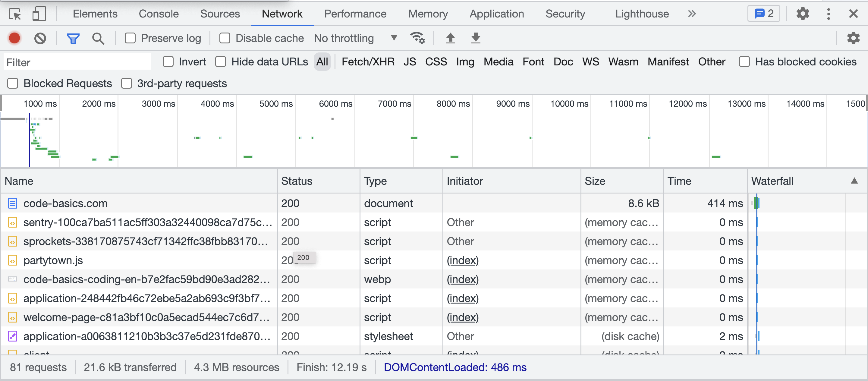The image size is (868, 381).
Task: Click the Filter text input field
Action: click(x=77, y=62)
